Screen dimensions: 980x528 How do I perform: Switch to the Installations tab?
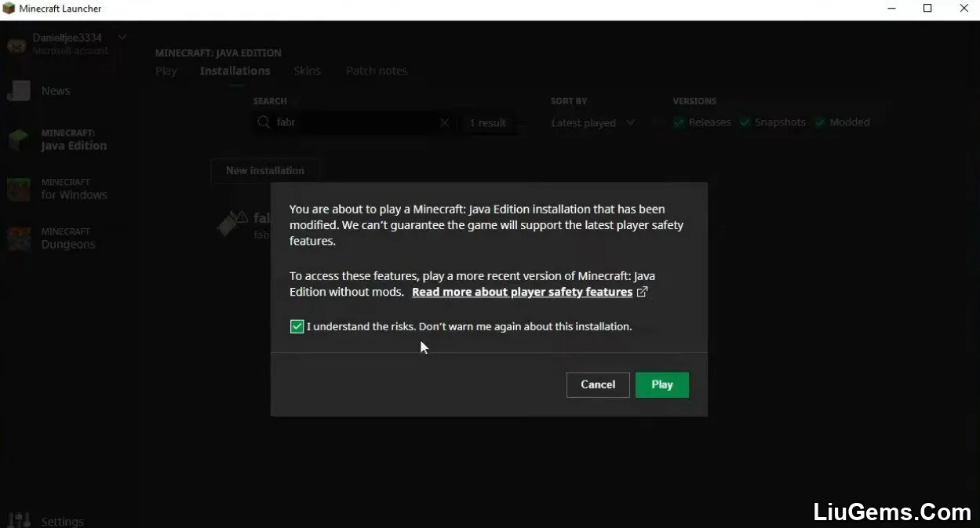[235, 71]
